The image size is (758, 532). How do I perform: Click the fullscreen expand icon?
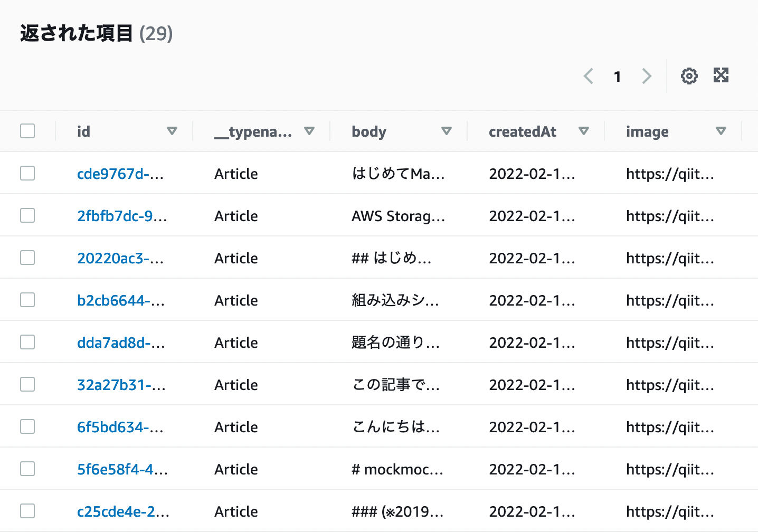pos(721,75)
